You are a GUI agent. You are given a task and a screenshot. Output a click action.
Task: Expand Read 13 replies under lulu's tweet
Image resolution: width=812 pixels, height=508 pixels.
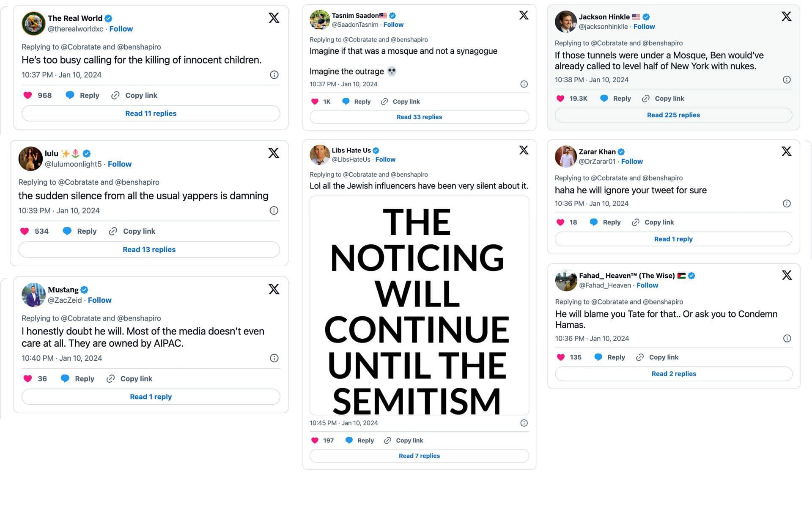pyautogui.click(x=149, y=249)
